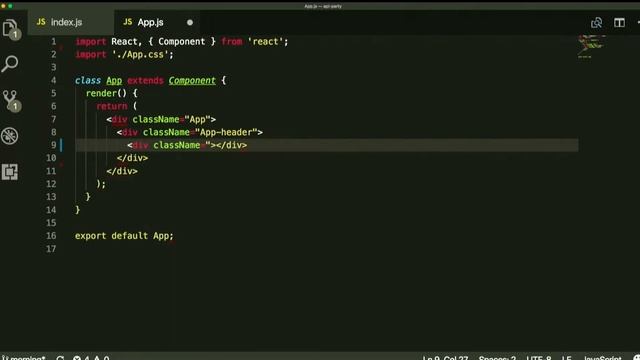Click the 'react' string on line 1
Screen dimensions: 640x360
[x=265, y=42]
